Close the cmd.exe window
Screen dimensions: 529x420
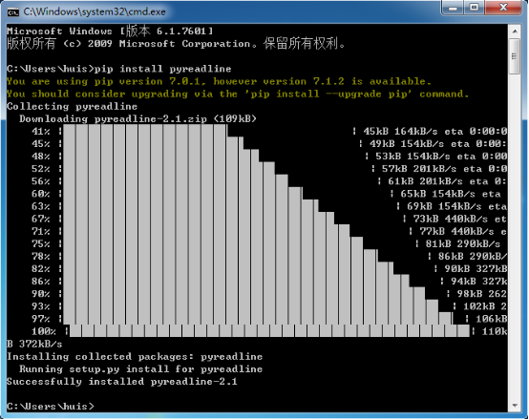[503, 8]
